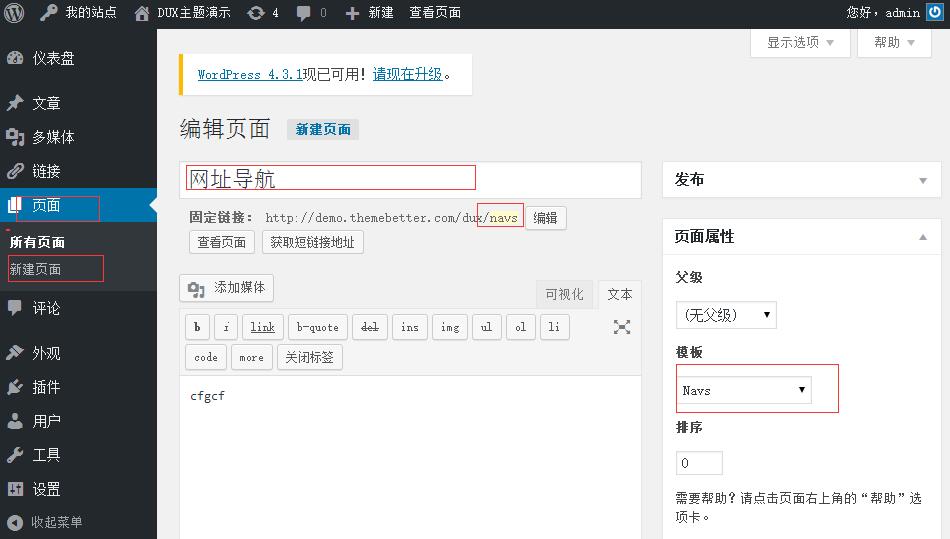Toggle the 发布 box arrow
Viewport: 950px width, 539px height.
[x=923, y=180]
